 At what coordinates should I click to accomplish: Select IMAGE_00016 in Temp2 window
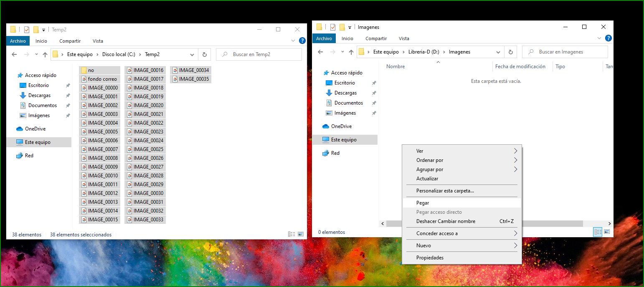click(145, 70)
